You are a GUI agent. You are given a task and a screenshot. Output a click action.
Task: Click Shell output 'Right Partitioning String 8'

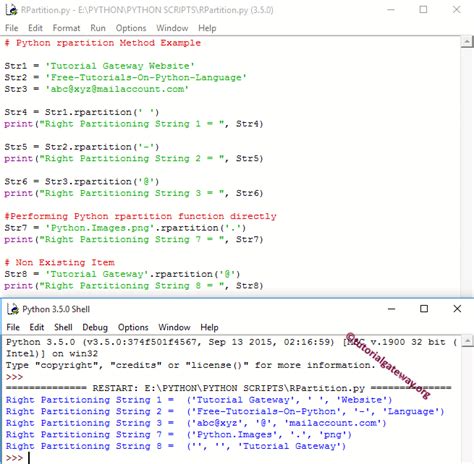click(176, 446)
